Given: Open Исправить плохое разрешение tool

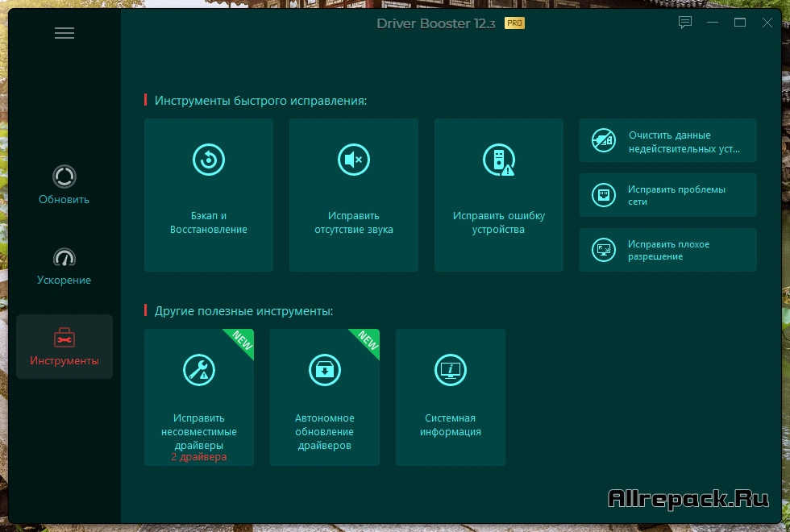Looking at the screenshot, I should click(x=668, y=250).
